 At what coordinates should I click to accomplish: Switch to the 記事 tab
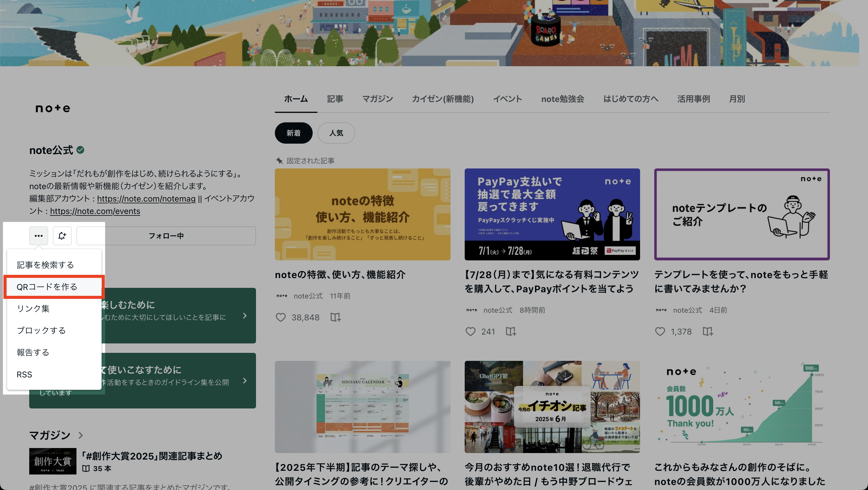click(x=335, y=99)
